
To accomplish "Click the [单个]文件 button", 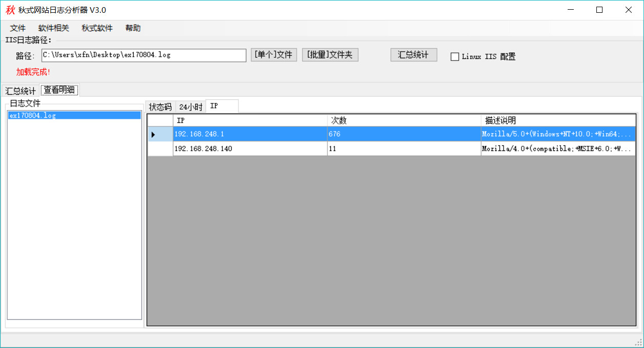I will click(x=274, y=55).
